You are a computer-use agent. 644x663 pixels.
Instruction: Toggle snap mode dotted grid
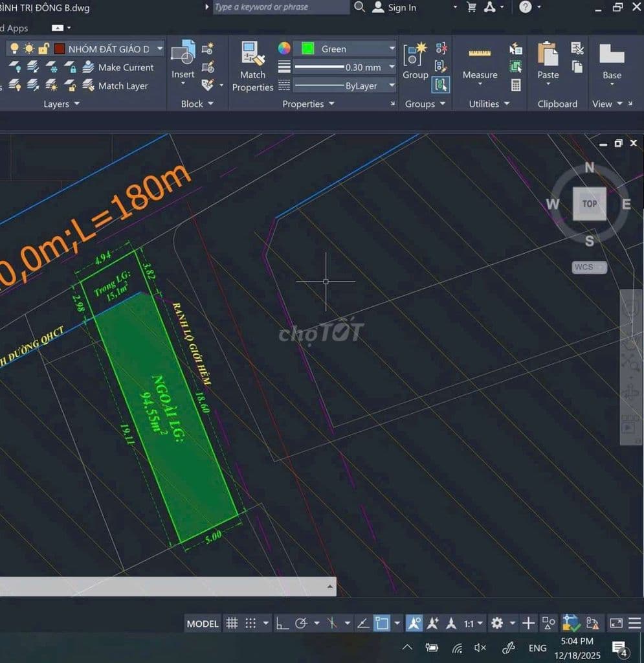coord(250,624)
